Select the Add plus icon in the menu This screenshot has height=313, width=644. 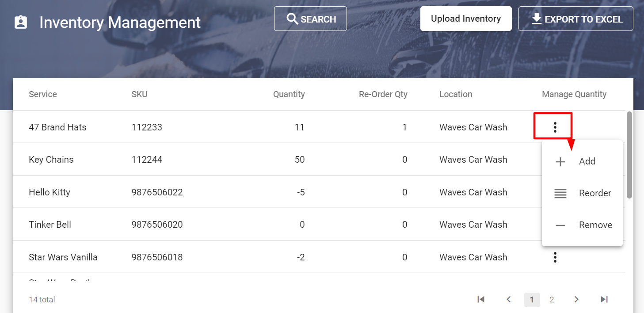[560, 161]
